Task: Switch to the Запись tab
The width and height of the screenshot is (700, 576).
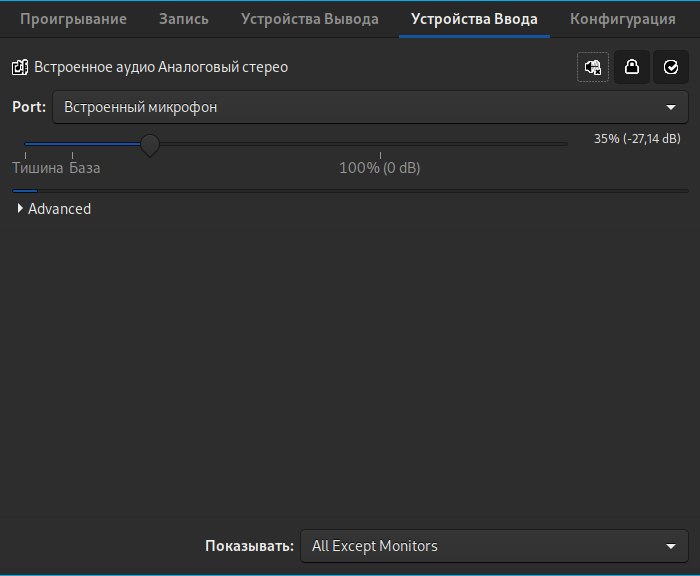Action: point(183,19)
